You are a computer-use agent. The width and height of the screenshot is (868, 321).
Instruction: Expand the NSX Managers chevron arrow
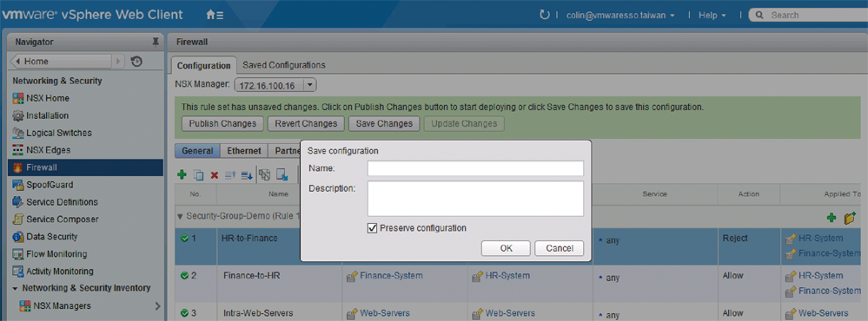point(158,305)
